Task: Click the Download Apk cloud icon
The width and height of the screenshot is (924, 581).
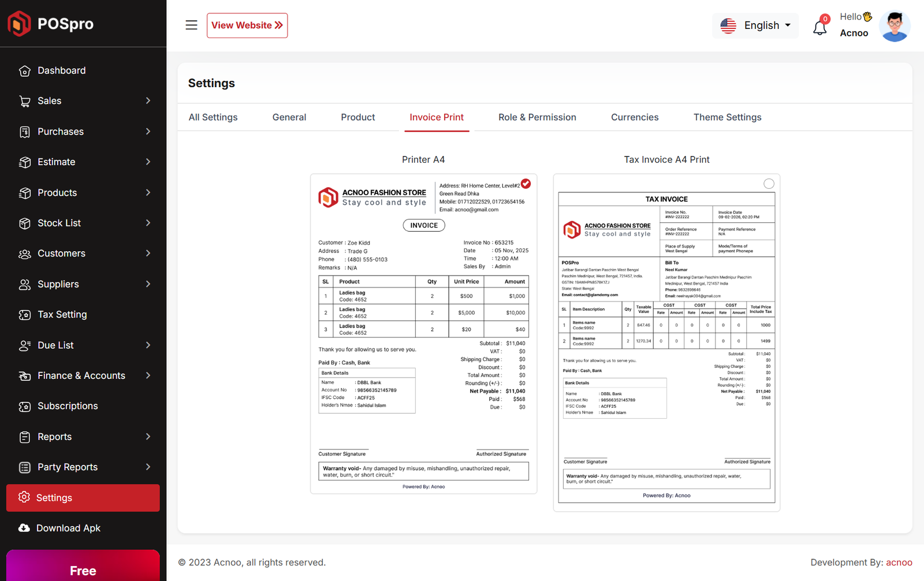Action: [24, 528]
